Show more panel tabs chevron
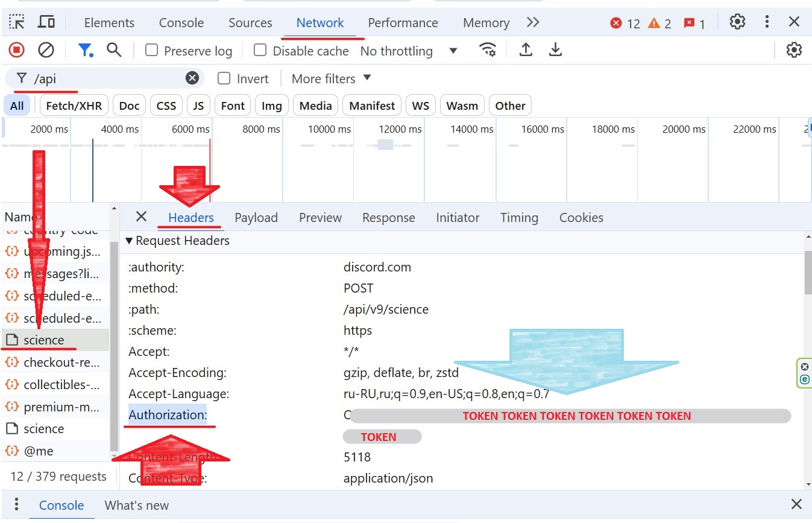Viewport: 812px width, 523px height. pos(532,22)
